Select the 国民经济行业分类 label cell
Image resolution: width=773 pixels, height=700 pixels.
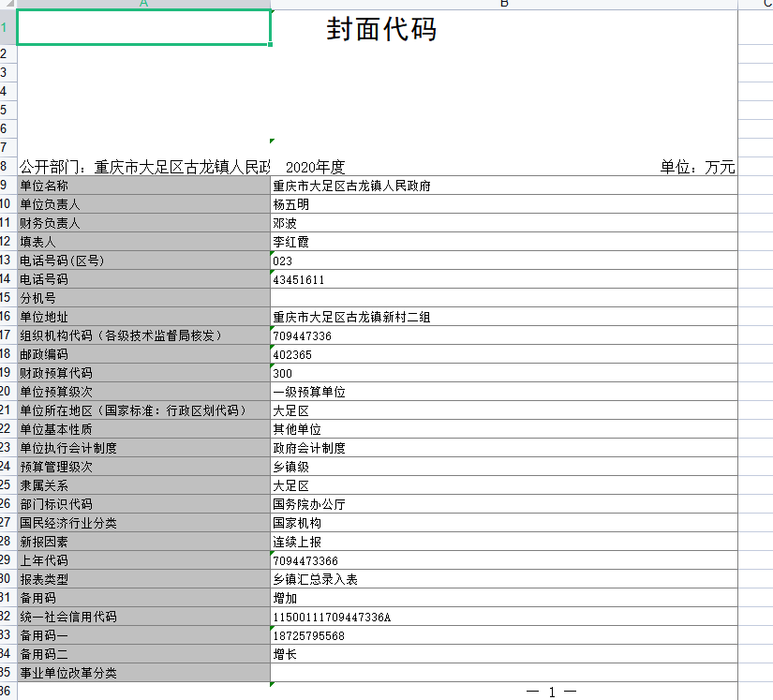143,523
